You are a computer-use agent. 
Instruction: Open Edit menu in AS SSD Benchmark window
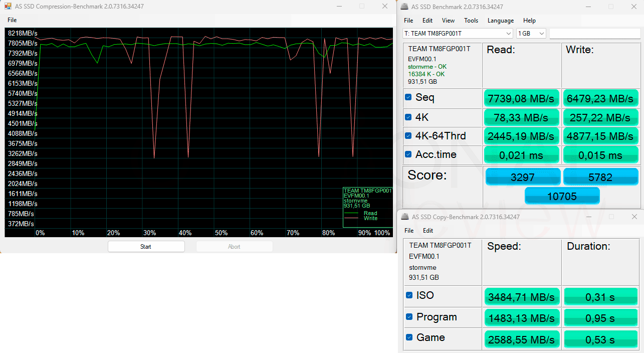pyautogui.click(x=427, y=21)
